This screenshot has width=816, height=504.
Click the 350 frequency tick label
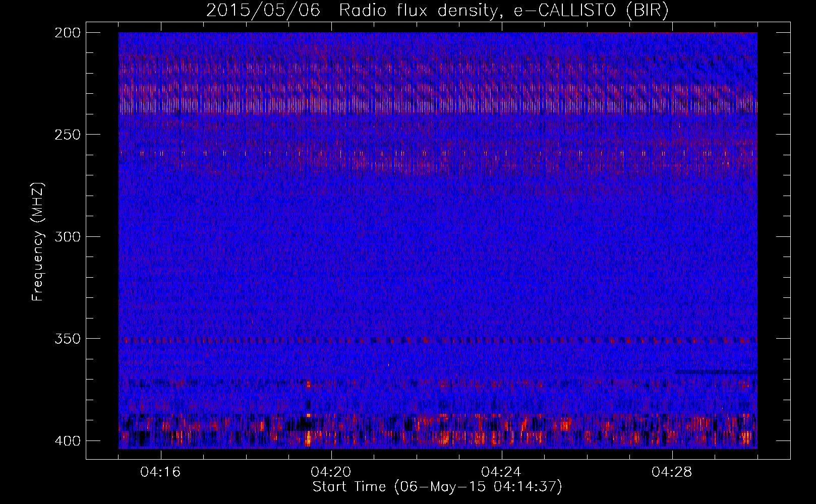(x=67, y=339)
